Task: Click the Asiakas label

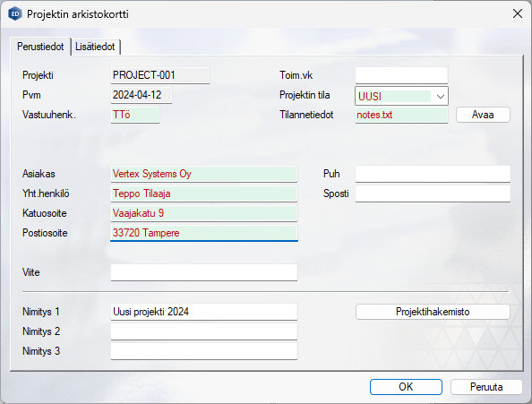Action: pos(39,174)
